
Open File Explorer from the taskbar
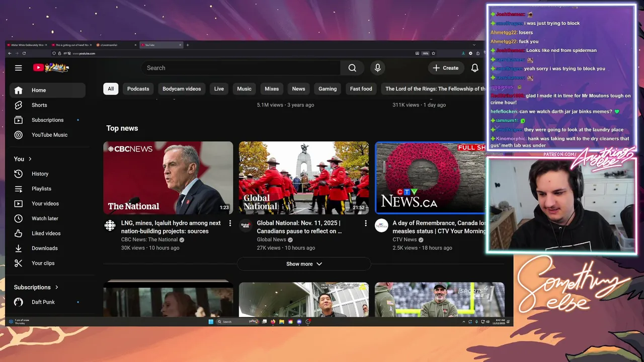[282, 322]
